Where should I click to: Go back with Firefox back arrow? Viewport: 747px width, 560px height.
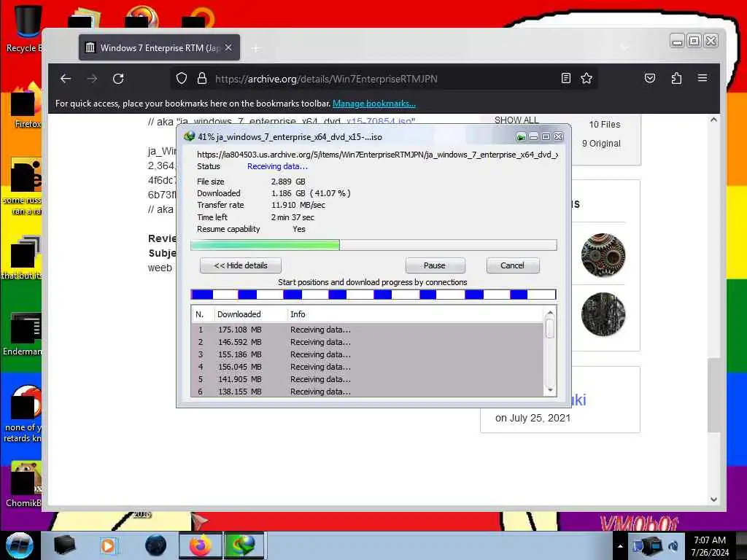coord(66,79)
